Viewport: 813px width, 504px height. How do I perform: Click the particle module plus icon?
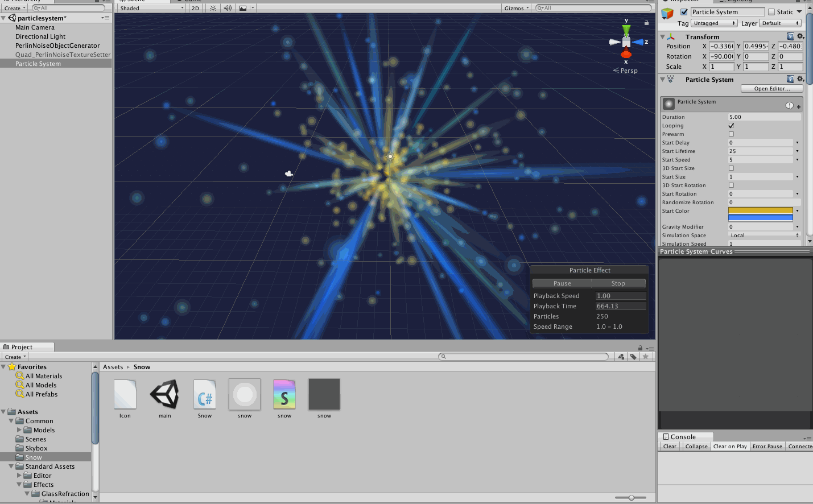tap(799, 106)
